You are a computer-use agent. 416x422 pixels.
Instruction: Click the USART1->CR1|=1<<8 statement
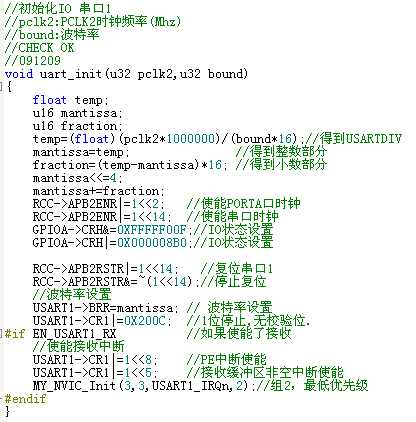pyautogui.click(x=95, y=359)
